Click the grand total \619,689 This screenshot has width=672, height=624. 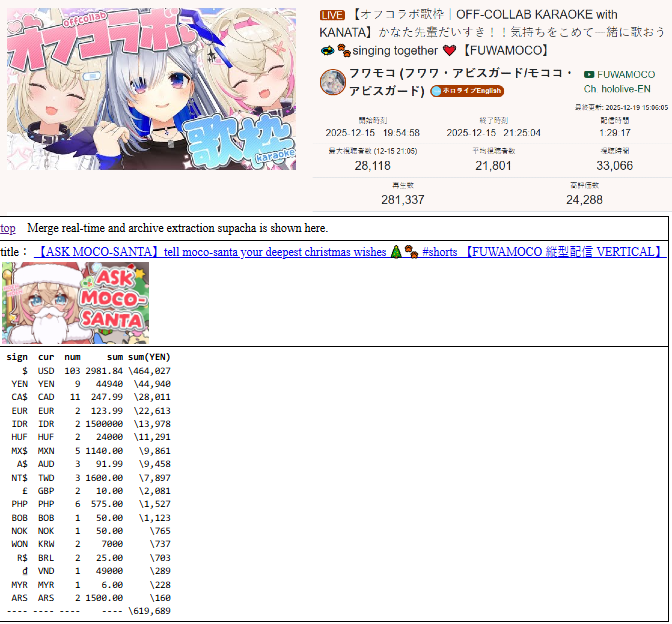(149, 611)
